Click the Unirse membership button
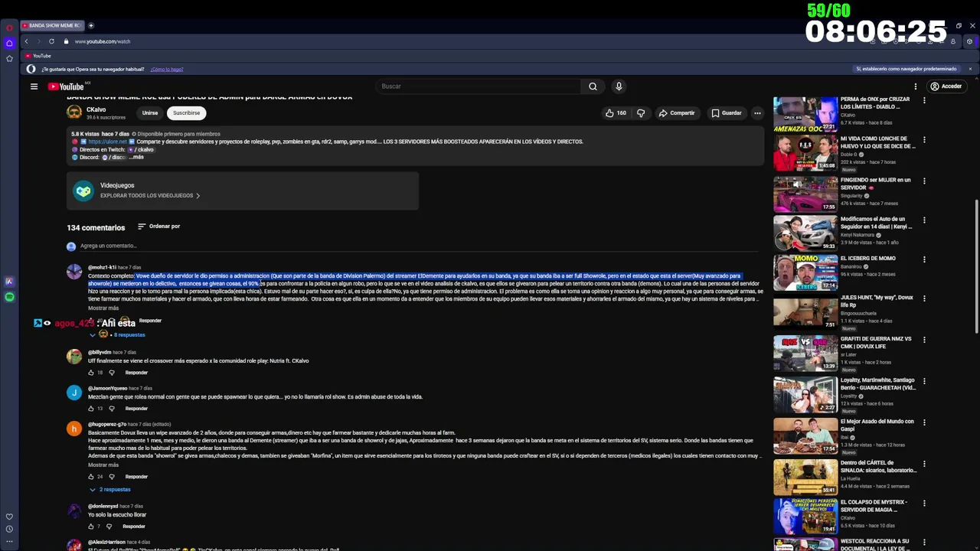 click(x=150, y=113)
